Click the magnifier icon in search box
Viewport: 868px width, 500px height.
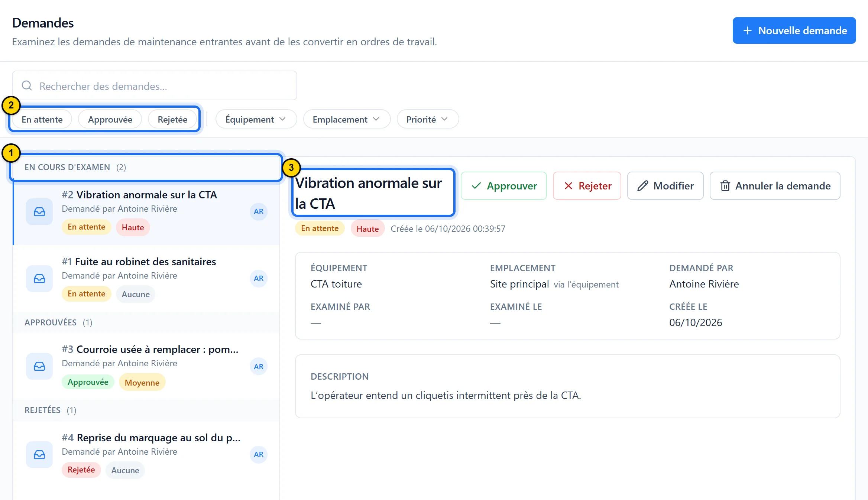[27, 86]
